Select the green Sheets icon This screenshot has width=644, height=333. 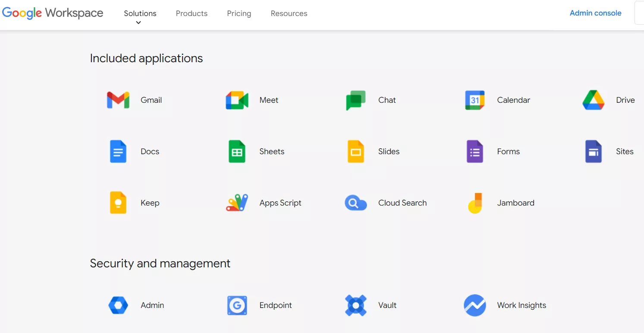click(x=237, y=152)
